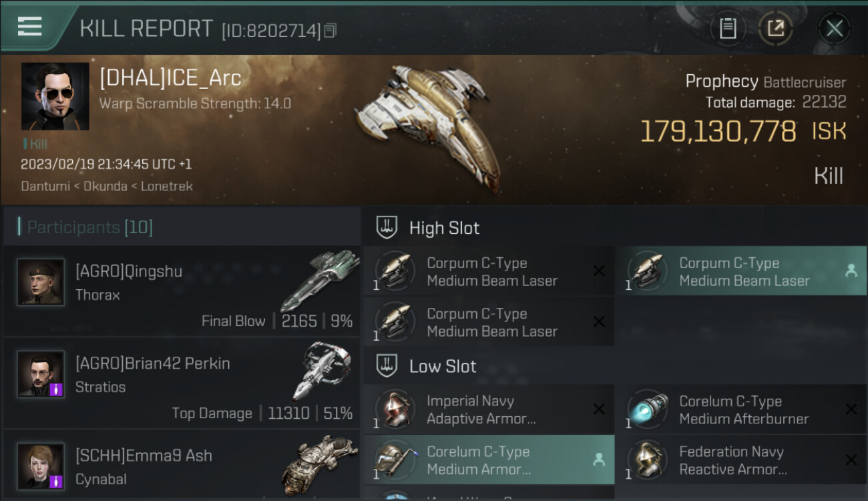Viewport: 868px width, 501px height.
Task: Open Brian42 Perkin participant portrait
Action: 41,374
